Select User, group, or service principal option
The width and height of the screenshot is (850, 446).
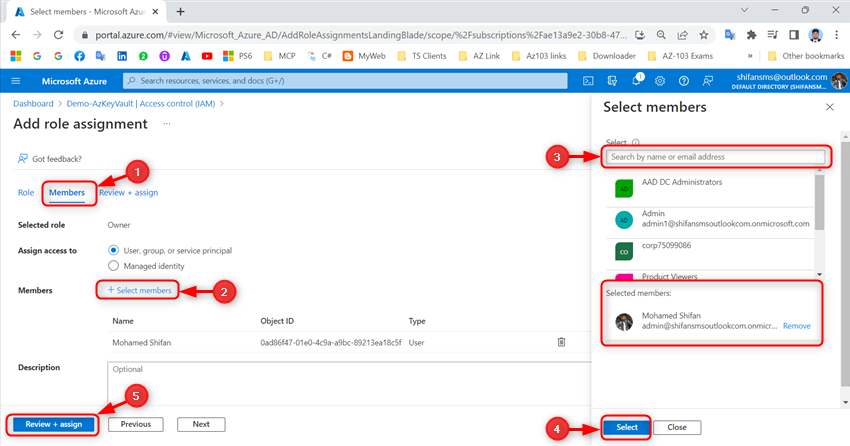pyautogui.click(x=113, y=250)
